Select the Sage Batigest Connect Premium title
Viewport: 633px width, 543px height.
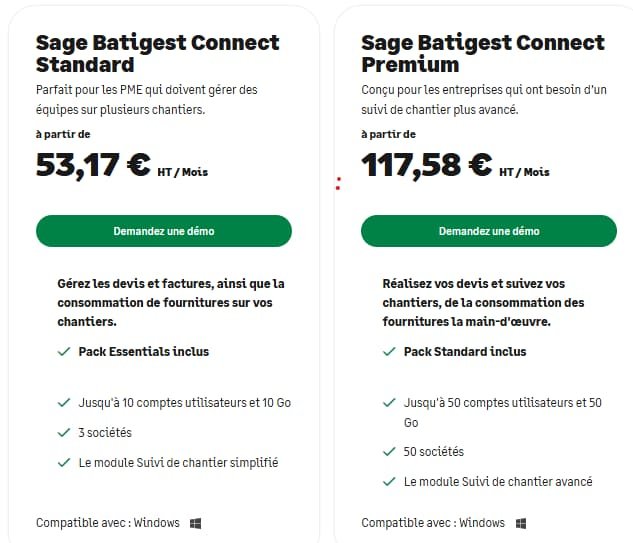(482, 54)
